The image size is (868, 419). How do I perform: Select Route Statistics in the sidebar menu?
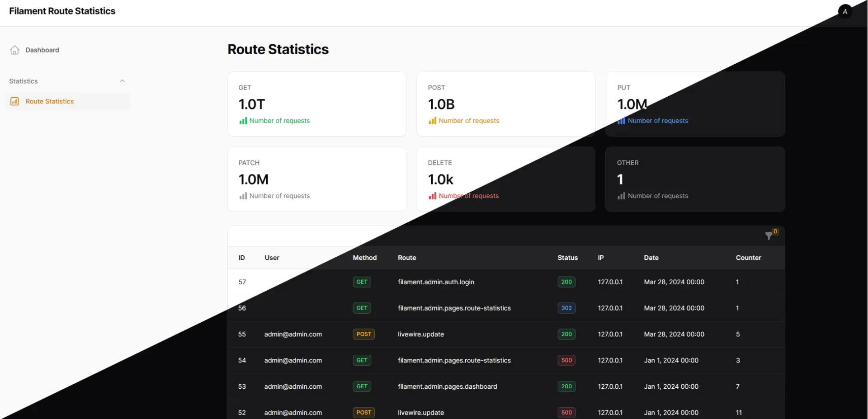tap(50, 101)
